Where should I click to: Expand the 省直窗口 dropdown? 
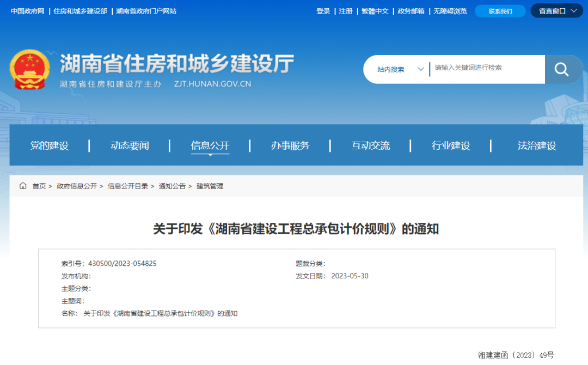[556, 11]
